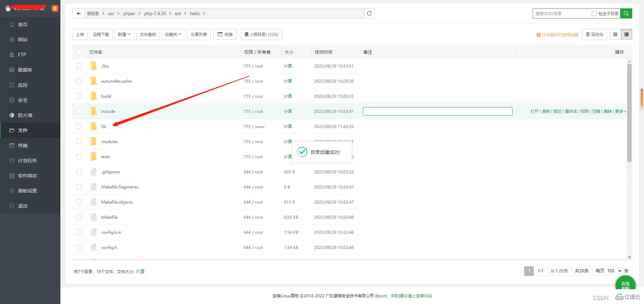The height and width of the screenshot is (304, 644).
Task: Click the orange notification badge 0
Action: (55, 8)
